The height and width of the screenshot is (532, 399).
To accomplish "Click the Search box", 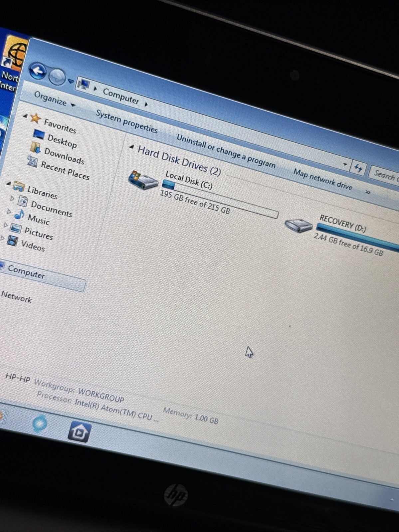I will (x=384, y=174).
